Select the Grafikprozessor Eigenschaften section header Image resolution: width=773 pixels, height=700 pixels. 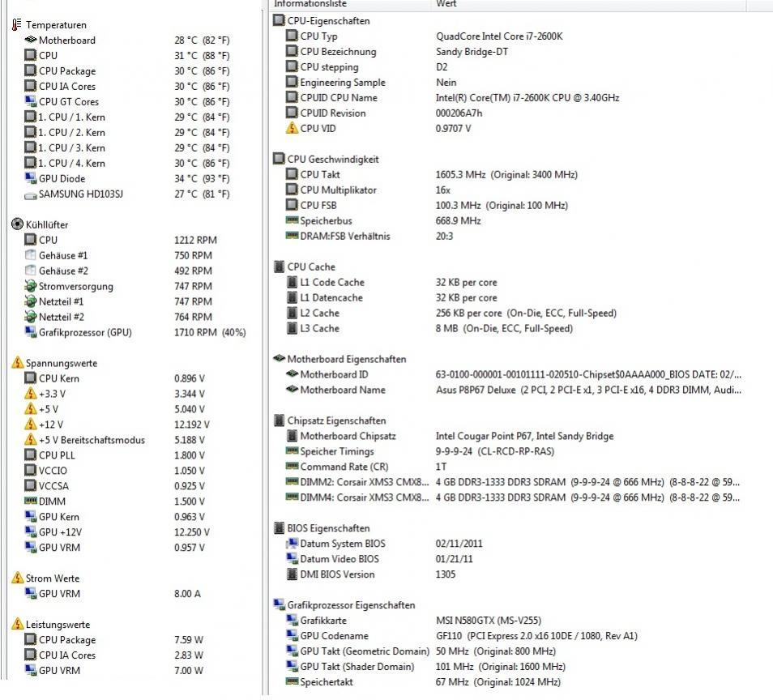[344, 605]
